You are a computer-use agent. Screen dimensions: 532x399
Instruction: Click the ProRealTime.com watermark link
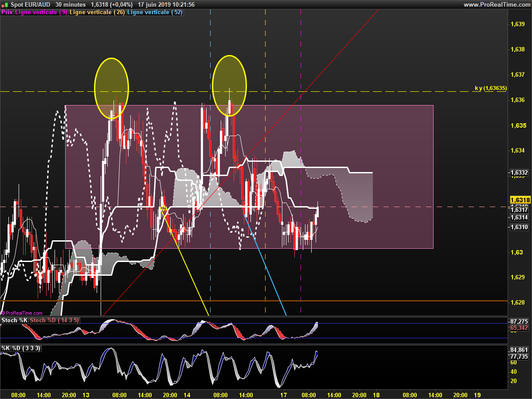(x=23, y=313)
